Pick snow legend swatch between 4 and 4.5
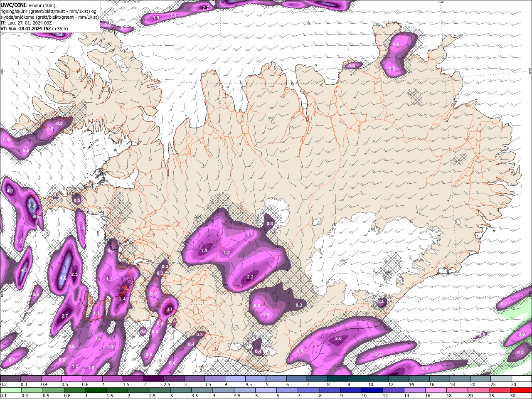Screen dimensions: 532x399 coord(235,379)
